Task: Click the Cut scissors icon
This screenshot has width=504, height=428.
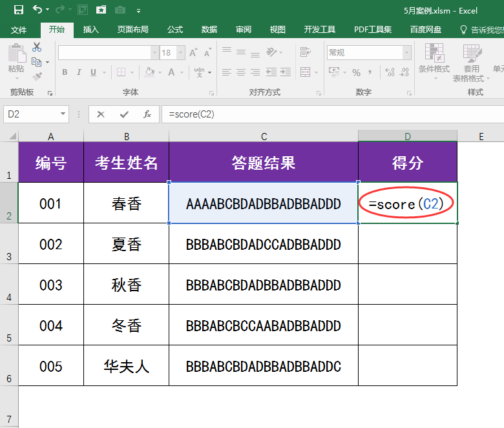Action: click(x=37, y=47)
